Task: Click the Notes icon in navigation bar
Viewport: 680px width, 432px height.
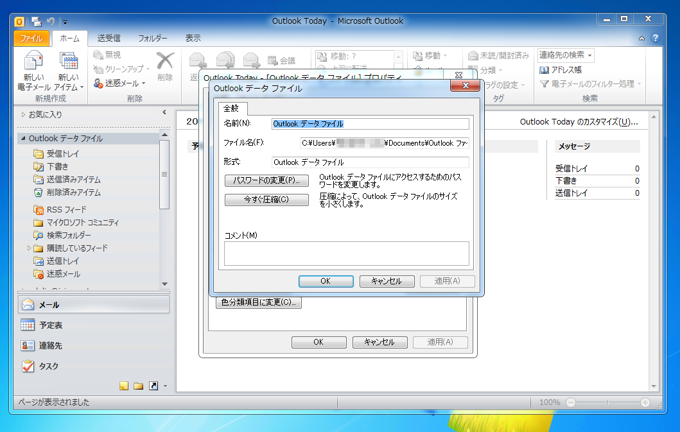Action: coord(124,386)
